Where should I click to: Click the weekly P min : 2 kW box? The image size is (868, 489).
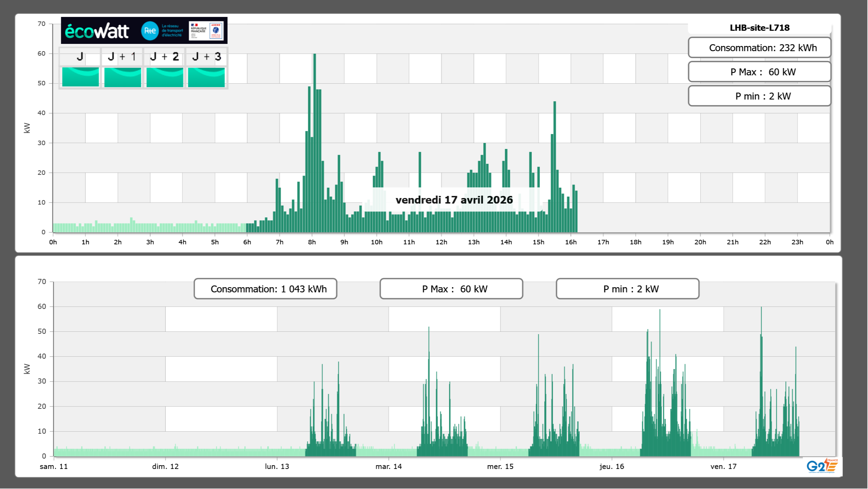[627, 289]
